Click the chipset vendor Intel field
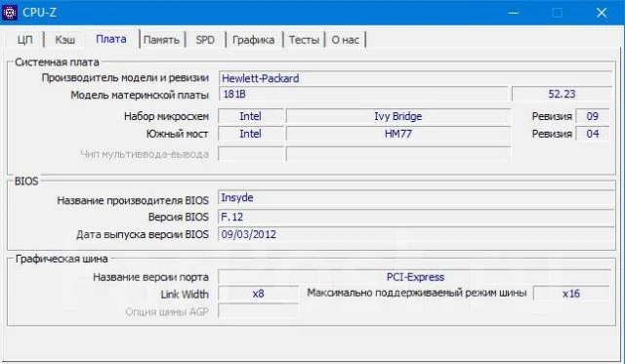This screenshot has height=364, width=625. click(251, 116)
